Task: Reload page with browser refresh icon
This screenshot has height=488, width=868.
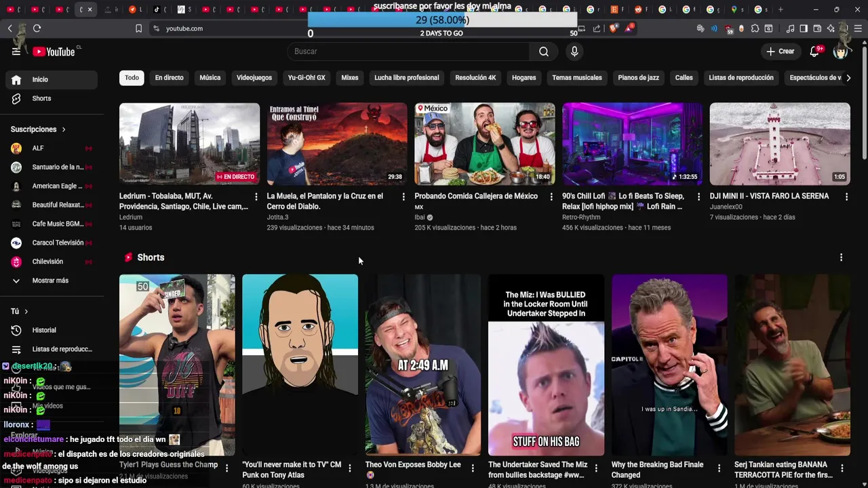Action: 37,28
